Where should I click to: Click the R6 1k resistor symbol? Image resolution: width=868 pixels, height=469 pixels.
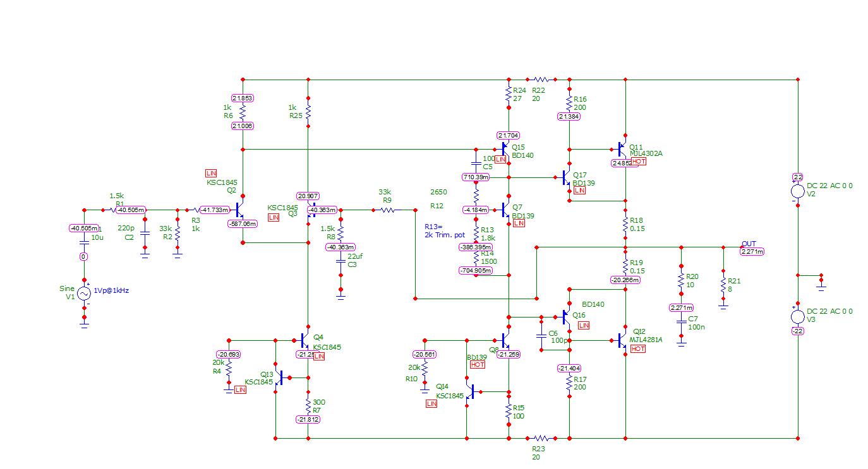pos(243,112)
